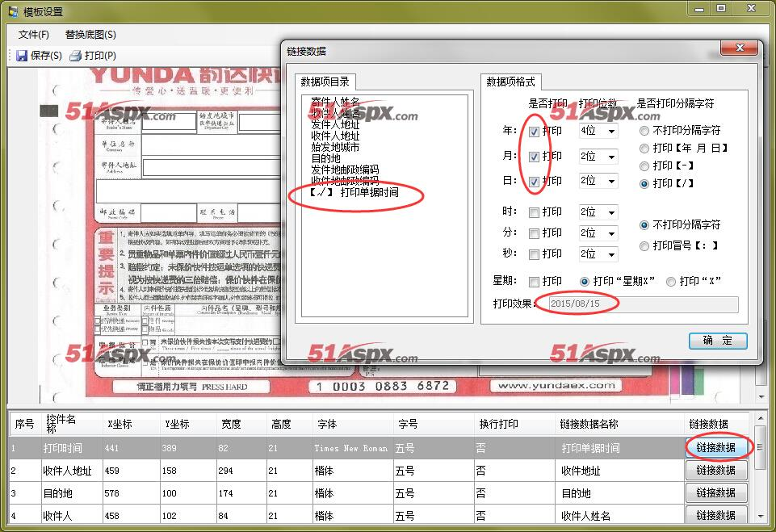Select 打印【-】 separator radio option
The image size is (776, 532).
tap(644, 166)
